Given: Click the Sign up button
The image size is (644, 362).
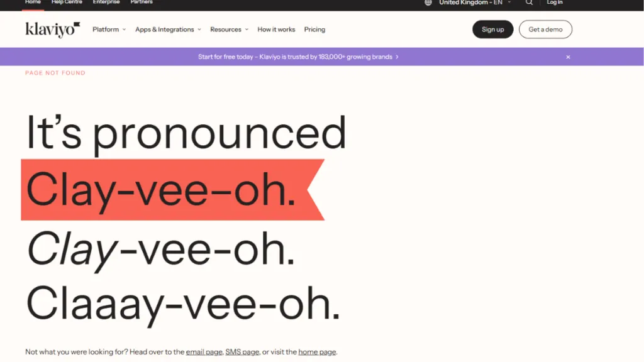Looking at the screenshot, I should (493, 30).
